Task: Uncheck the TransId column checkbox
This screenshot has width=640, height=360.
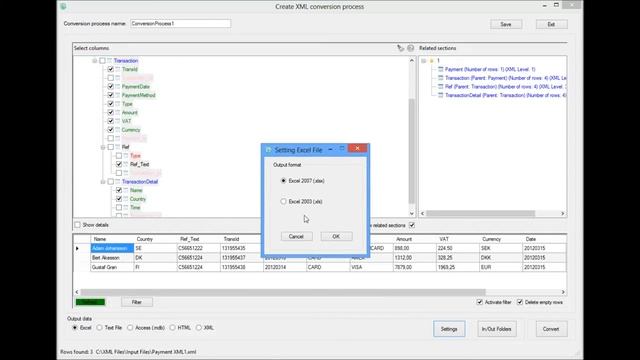Action: 111,69
